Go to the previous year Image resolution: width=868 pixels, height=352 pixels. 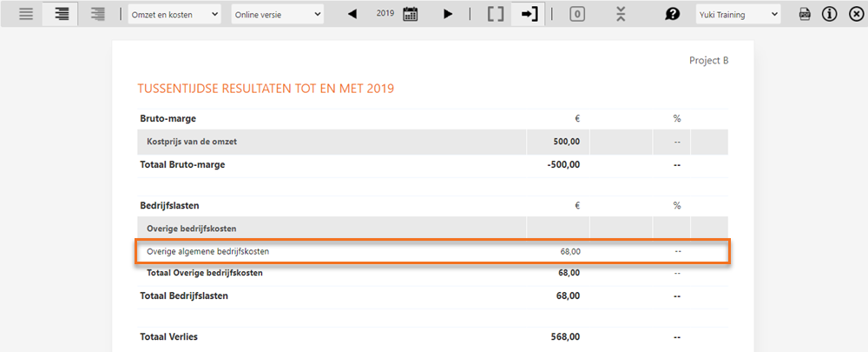pyautogui.click(x=352, y=15)
